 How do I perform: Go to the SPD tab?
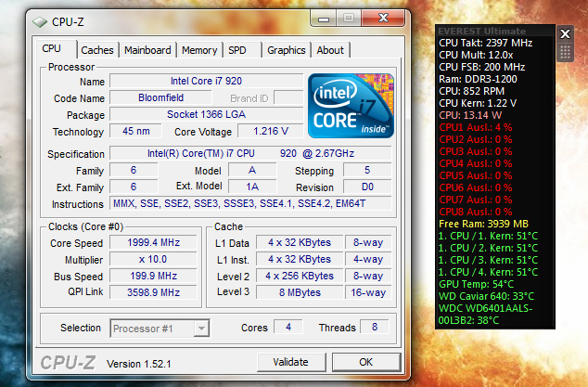tap(242, 50)
